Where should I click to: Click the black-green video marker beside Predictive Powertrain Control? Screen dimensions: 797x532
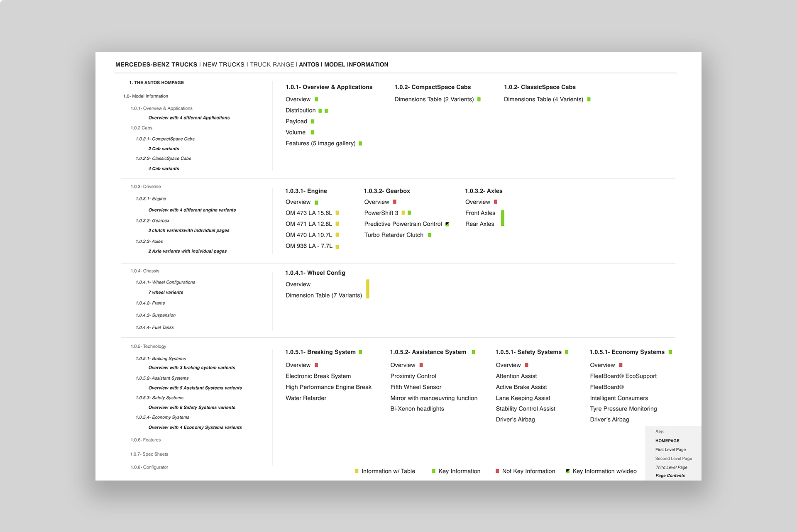(447, 224)
